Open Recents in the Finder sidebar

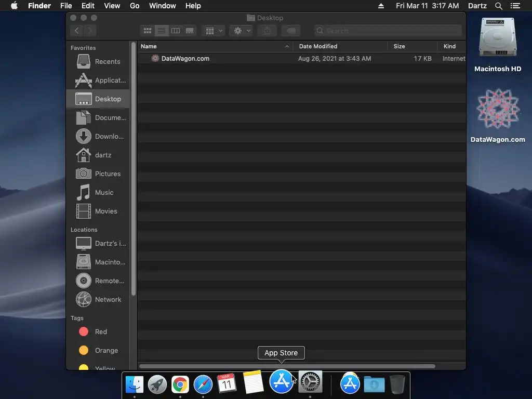98,62
